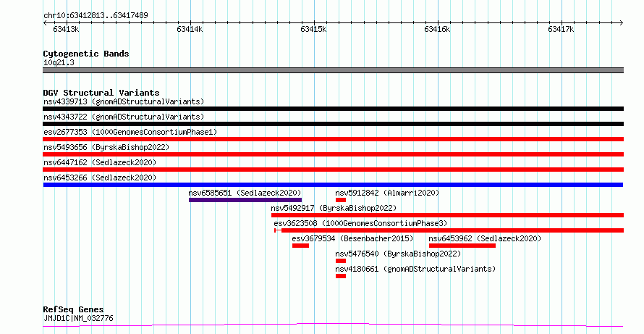Image resolution: width=644 pixels, height=334 pixels.
Task: Click the 63417k ruler tick label
Action: pos(561,29)
